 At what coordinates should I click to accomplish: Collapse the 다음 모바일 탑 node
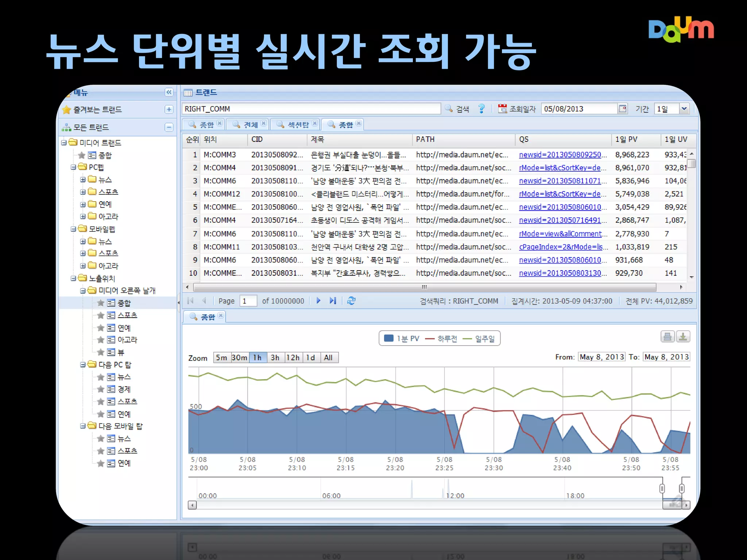[x=83, y=426]
